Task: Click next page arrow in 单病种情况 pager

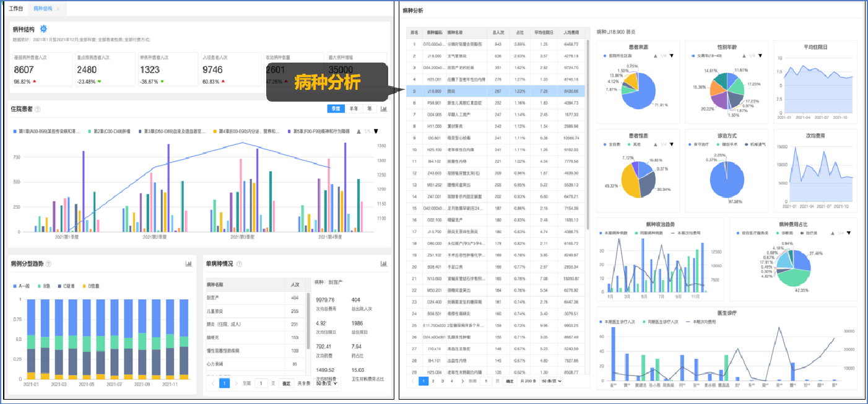Action: [x=236, y=384]
